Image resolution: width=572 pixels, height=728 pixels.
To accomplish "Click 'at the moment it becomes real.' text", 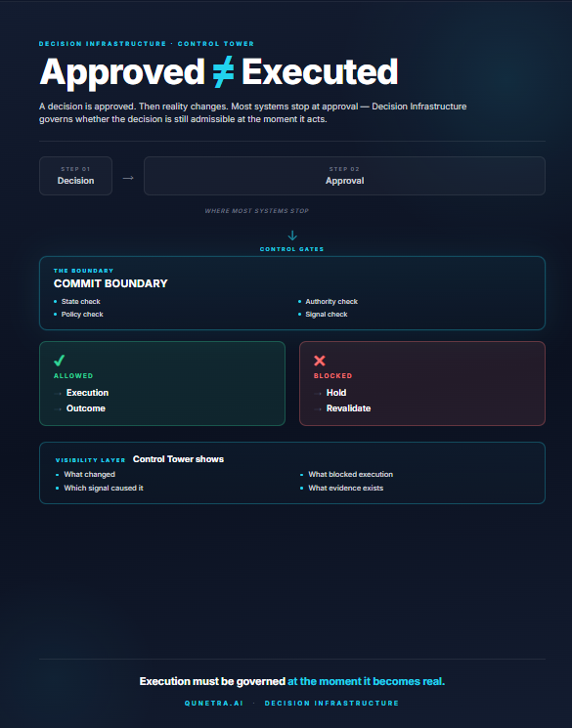I will [366, 681].
